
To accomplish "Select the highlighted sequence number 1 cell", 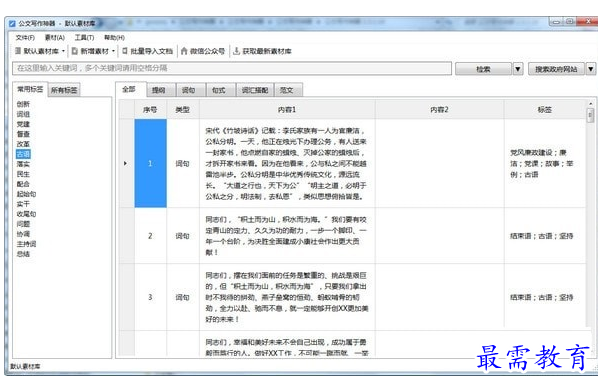I will click(x=150, y=163).
